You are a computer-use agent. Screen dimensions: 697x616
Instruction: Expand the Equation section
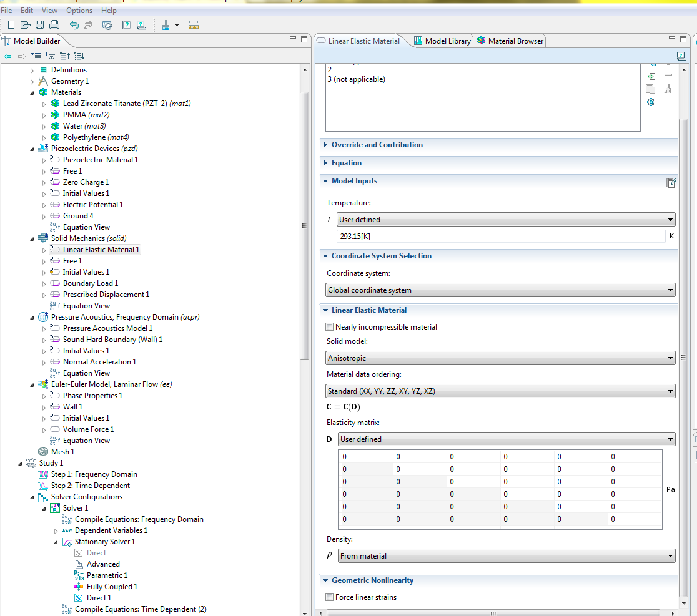[x=346, y=163]
